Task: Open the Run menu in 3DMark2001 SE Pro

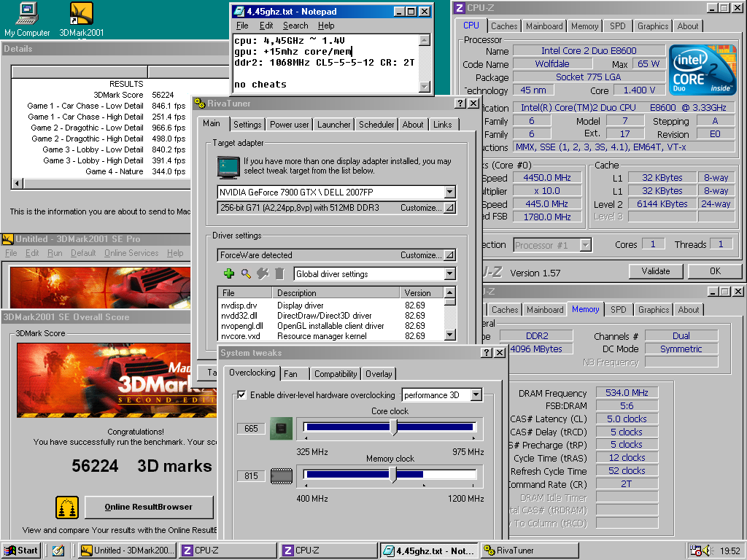Action: 55,253
